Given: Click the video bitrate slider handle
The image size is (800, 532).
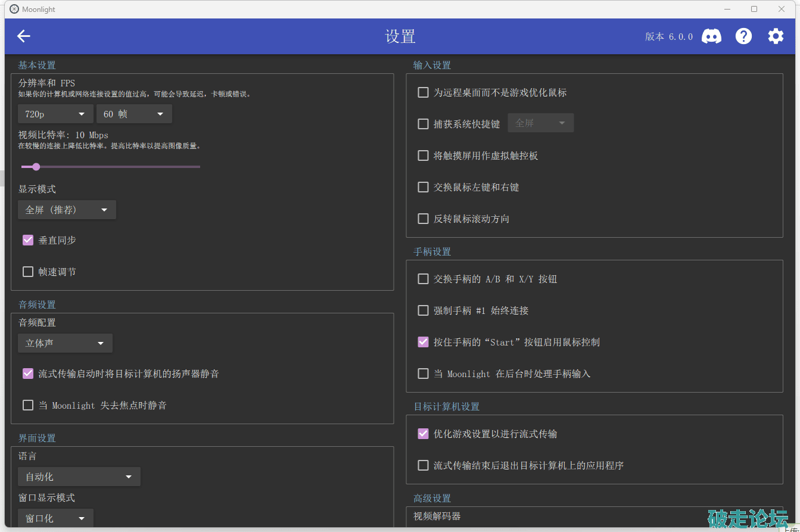Looking at the screenshot, I should 36,167.
